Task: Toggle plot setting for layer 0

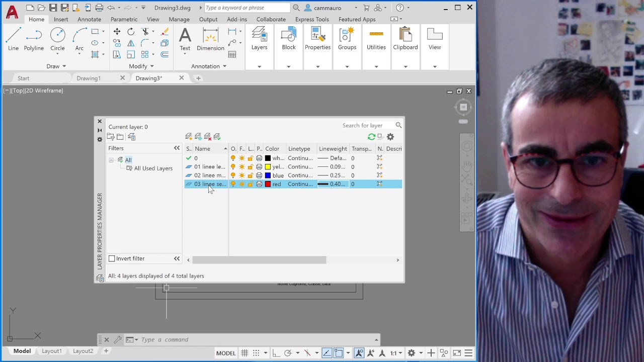Action: 259,158
